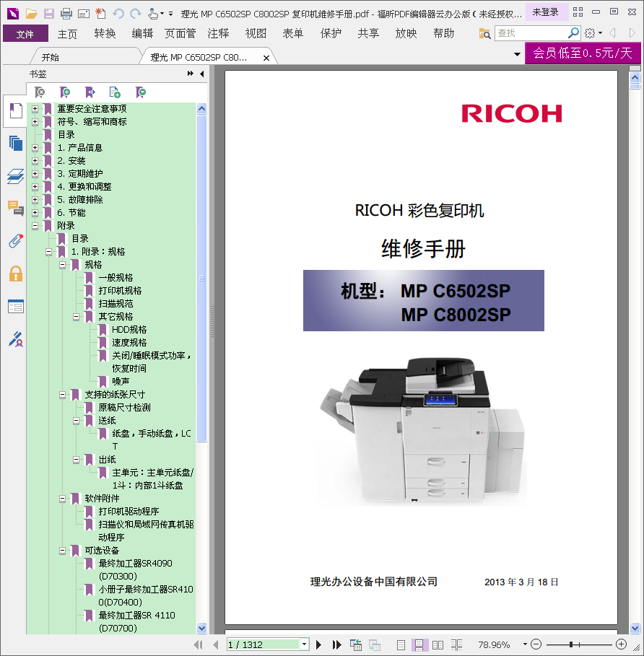This screenshot has width=644, height=656.
Task: Adjust the zoom slider handle
Action: tap(571, 644)
